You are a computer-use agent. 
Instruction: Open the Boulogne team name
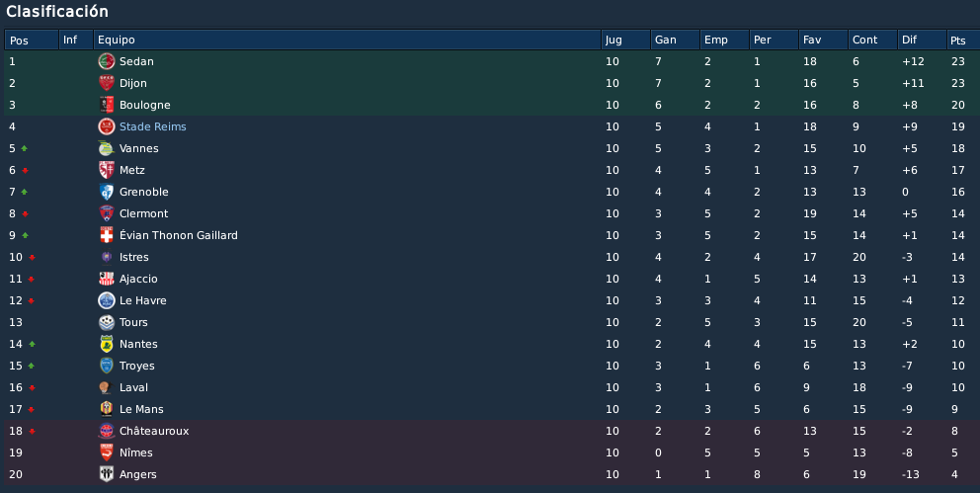coord(145,105)
